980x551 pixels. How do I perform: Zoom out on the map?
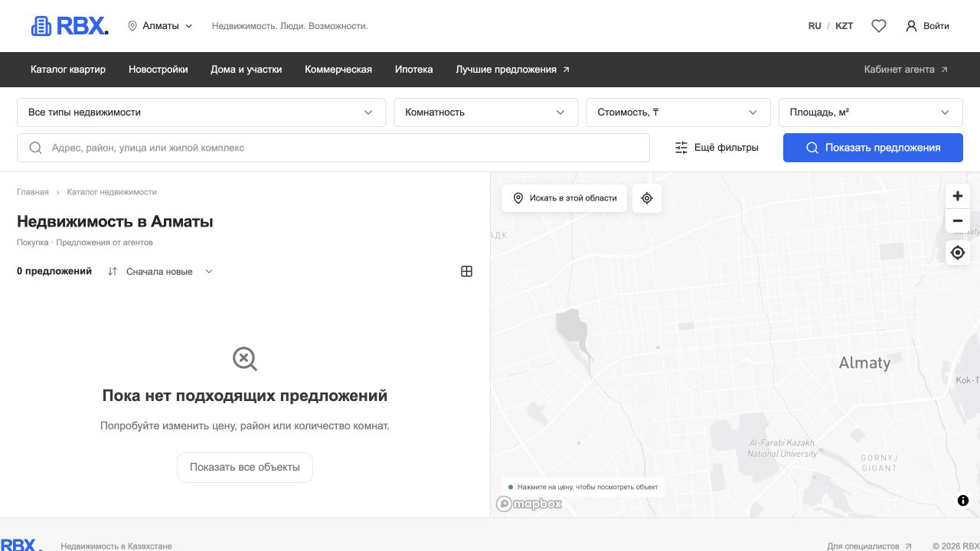click(958, 221)
